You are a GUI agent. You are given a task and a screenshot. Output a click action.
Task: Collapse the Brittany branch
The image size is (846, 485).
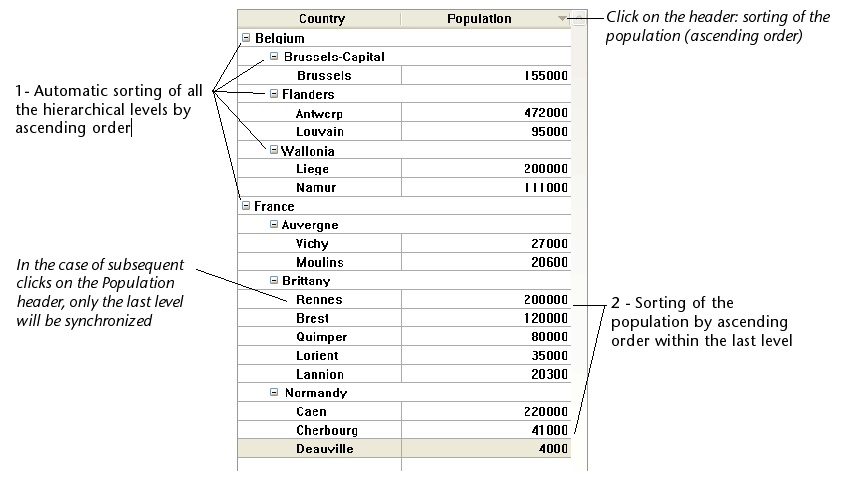[274, 281]
